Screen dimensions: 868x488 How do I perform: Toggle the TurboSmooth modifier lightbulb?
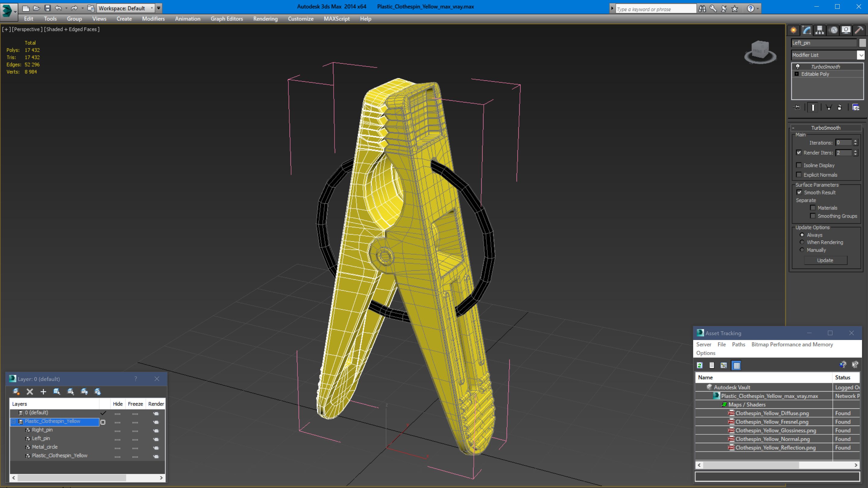coord(797,66)
